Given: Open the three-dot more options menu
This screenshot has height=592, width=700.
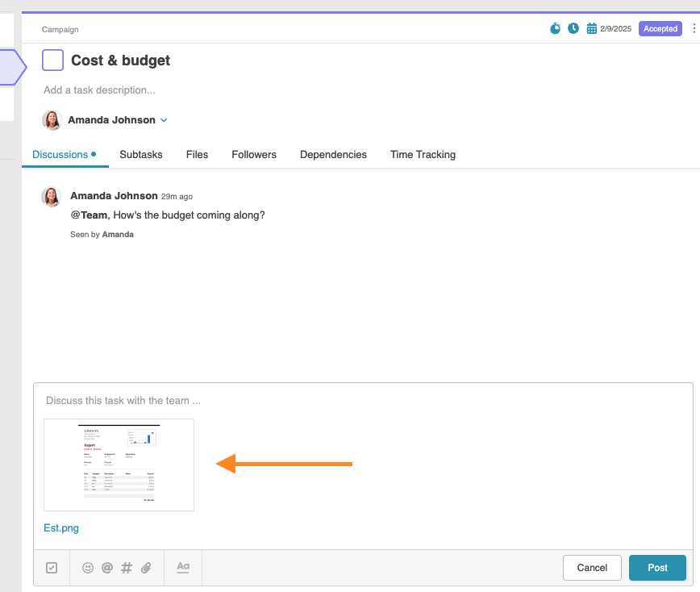Looking at the screenshot, I should pos(694,29).
